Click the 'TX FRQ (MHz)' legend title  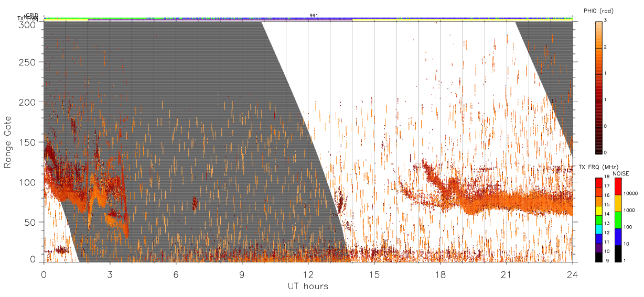[x=598, y=167]
